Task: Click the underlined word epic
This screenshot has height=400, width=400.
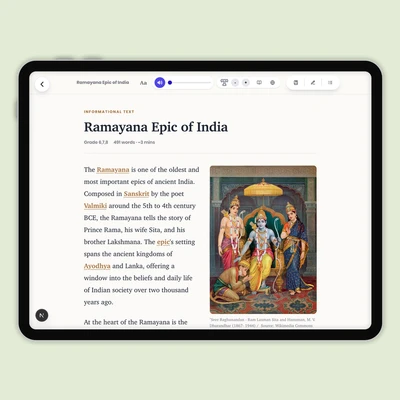Action: (163, 242)
